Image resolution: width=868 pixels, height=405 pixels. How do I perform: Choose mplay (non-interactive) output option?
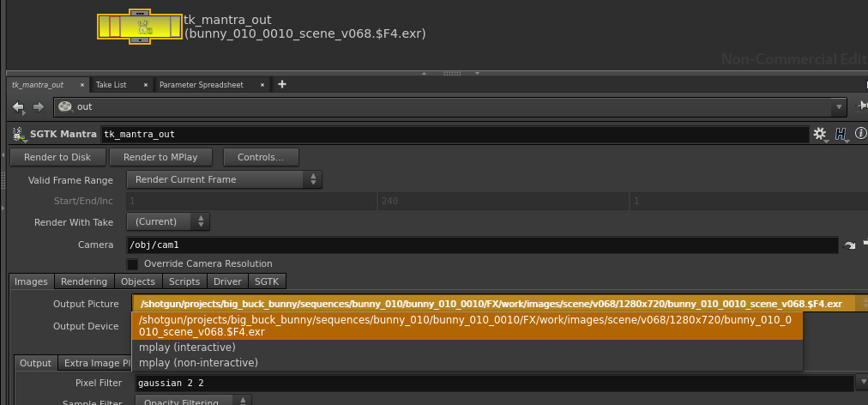197,363
